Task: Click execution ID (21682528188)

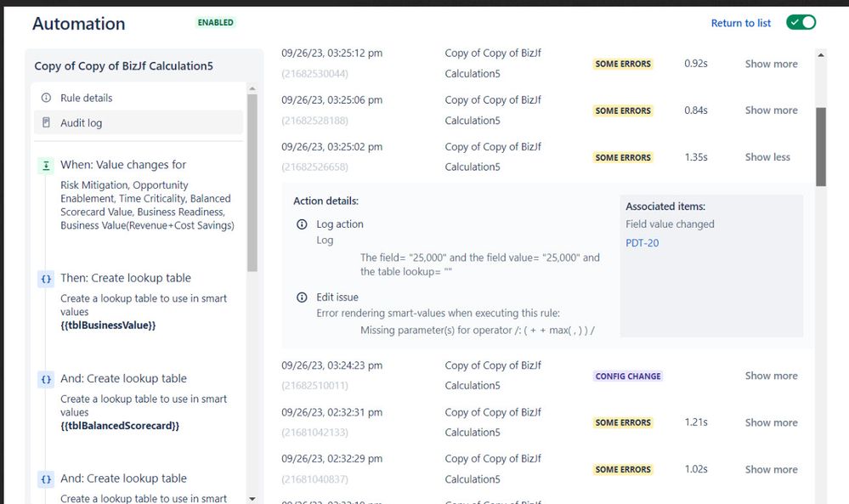Action: point(314,120)
